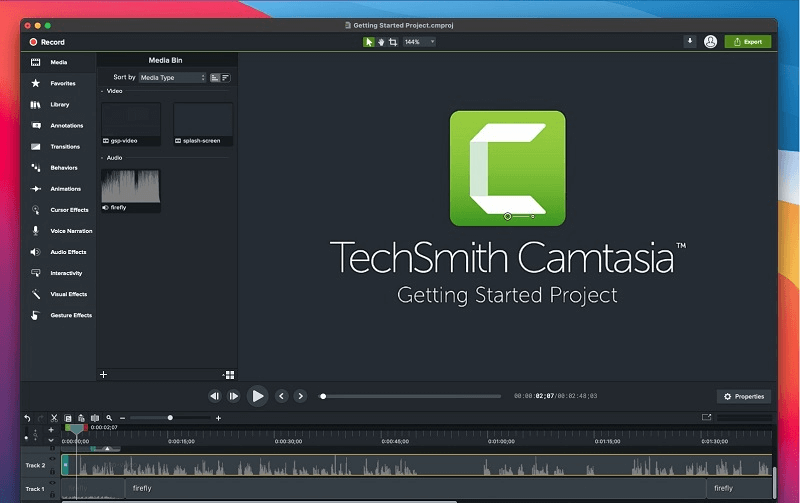Click the Camtasia logo on the canvas

508,168
